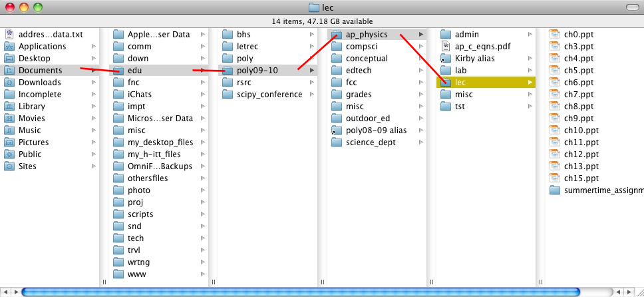Select the highlighted lec folder
Image resolution: width=644 pixels, height=297 pixels.
(x=486, y=83)
